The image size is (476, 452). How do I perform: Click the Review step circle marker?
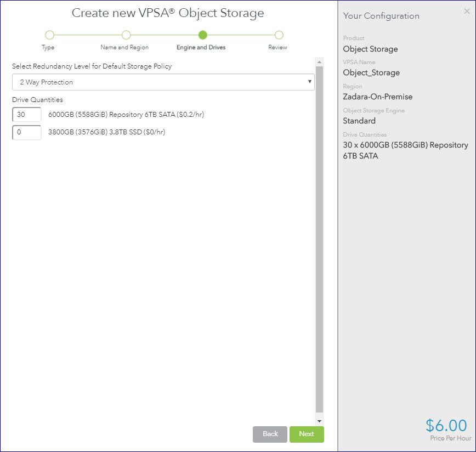[x=279, y=35]
